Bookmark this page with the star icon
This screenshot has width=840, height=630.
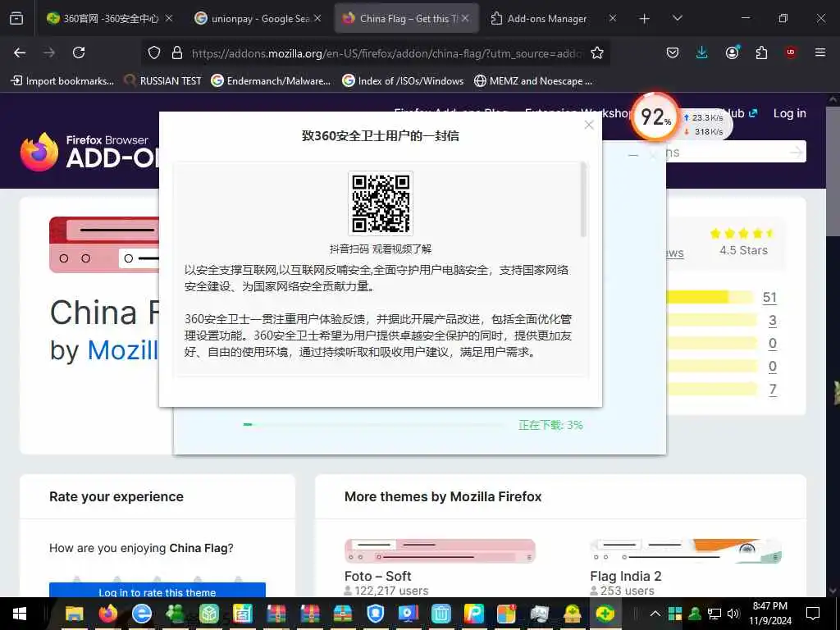click(x=597, y=52)
